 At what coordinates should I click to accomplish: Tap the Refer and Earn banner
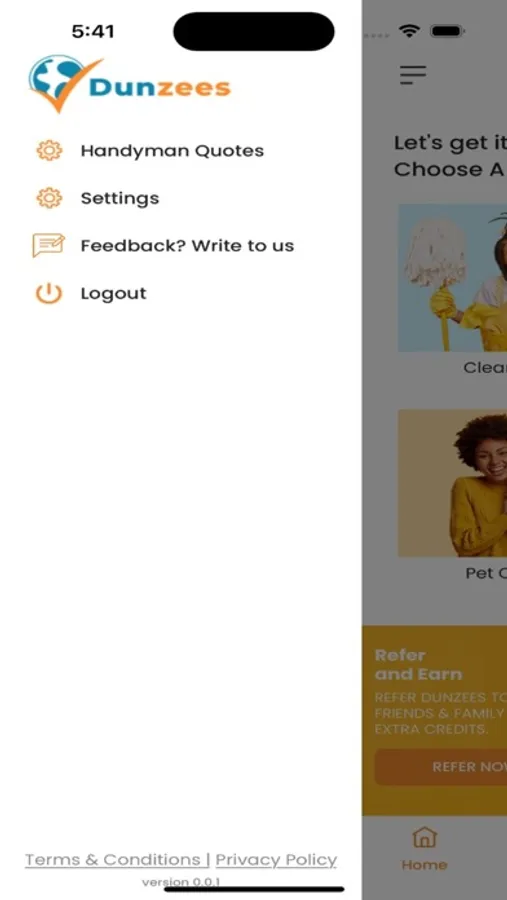click(435, 720)
